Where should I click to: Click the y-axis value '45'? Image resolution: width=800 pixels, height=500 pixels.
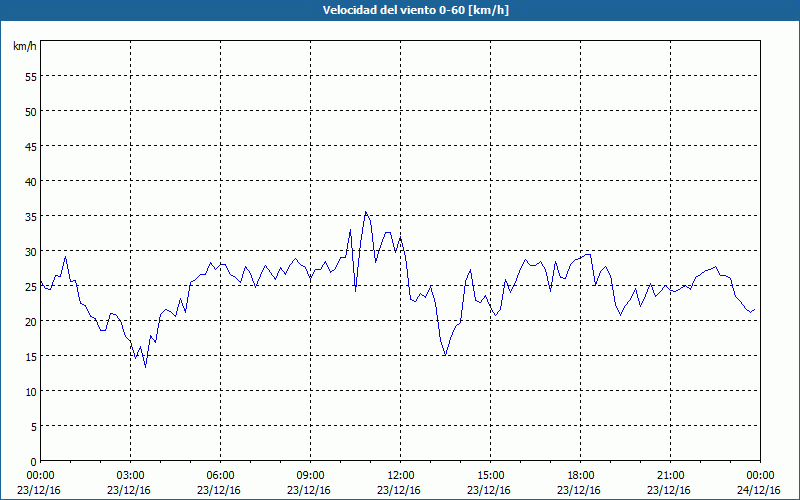(x=31, y=147)
